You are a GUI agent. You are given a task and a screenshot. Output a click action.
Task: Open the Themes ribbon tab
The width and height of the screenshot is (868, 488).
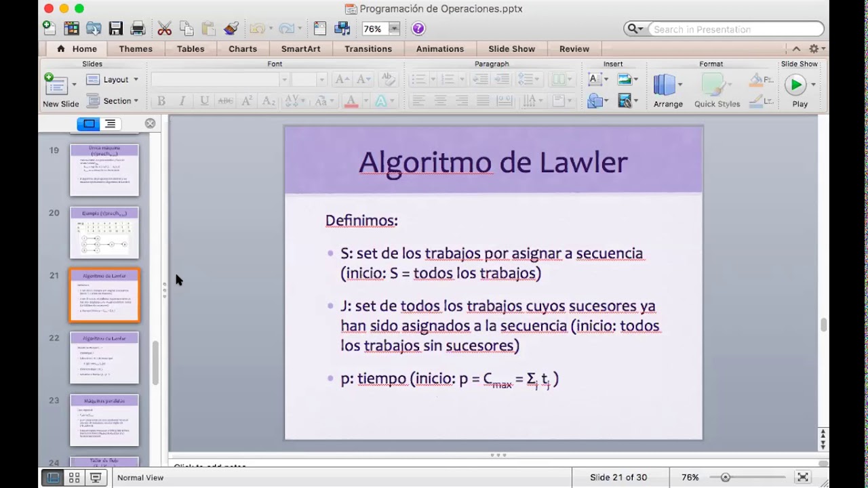[136, 49]
